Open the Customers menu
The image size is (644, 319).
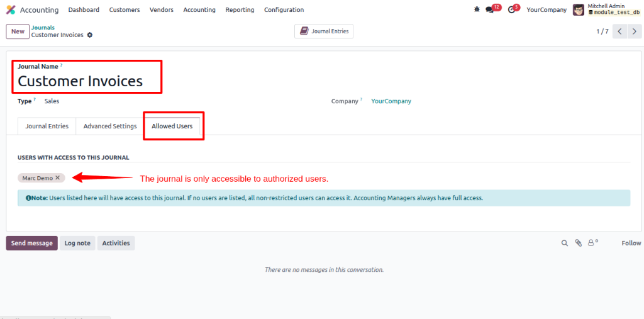point(125,9)
